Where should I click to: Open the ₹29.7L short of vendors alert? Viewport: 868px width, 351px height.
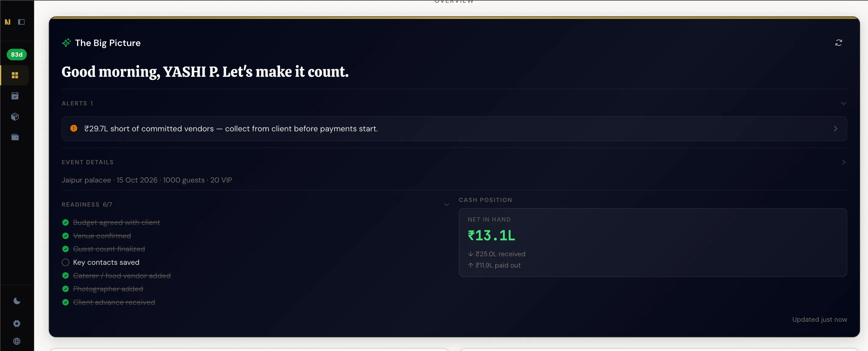pyautogui.click(x=454, y=129)
